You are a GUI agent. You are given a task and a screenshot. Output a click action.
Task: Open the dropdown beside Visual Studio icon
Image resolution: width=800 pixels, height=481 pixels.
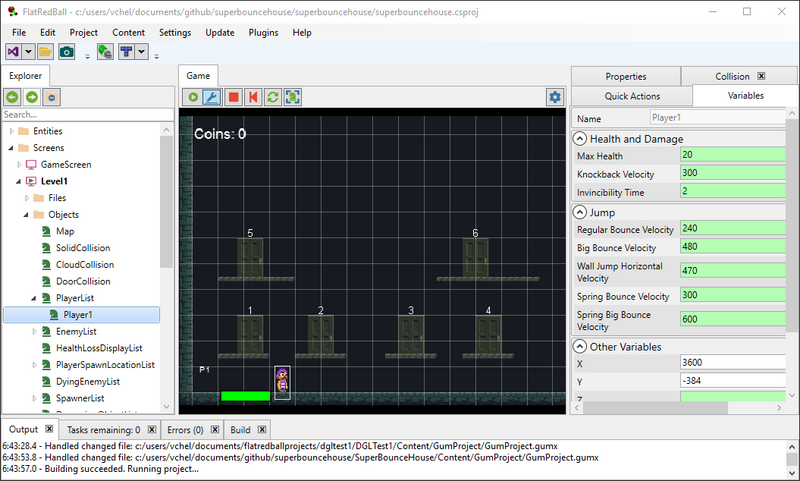click(29, 52)
